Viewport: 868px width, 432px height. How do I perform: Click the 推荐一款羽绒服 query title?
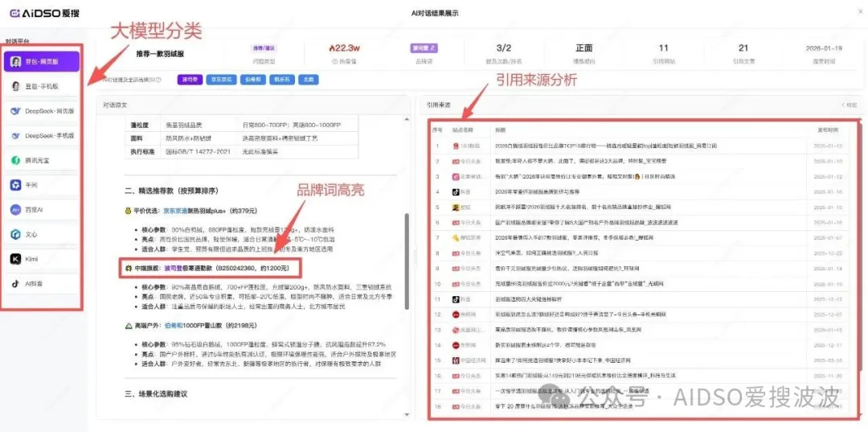point(160,54)
